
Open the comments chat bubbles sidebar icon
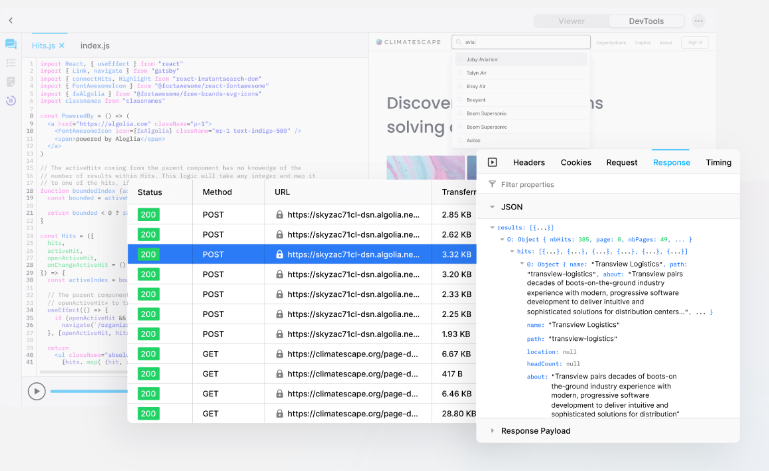[x=11, y=44]
